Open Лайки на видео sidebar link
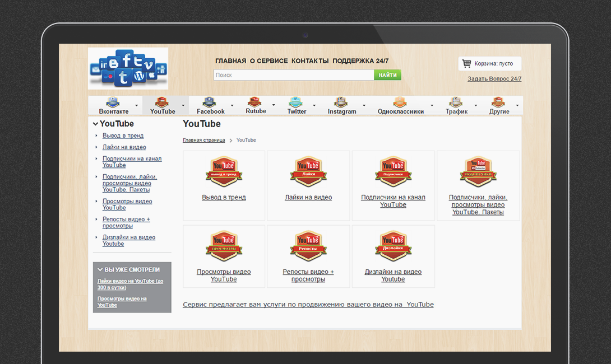The height and width of the screenshot is (364, 611). pos(124,147)
